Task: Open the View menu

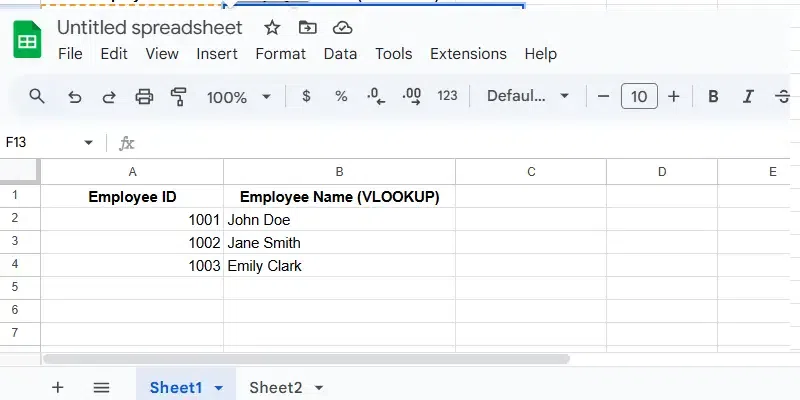Action: [x=162, y=54]
